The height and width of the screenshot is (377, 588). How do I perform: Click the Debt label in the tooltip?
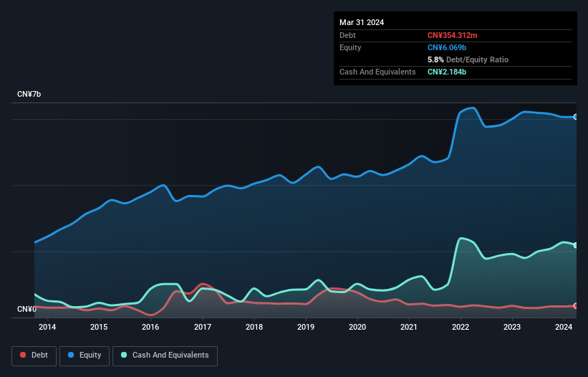[347, 35]
